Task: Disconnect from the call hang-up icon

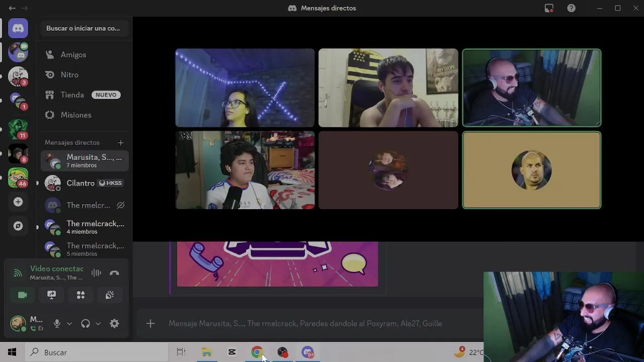Action: coord(114,273)
